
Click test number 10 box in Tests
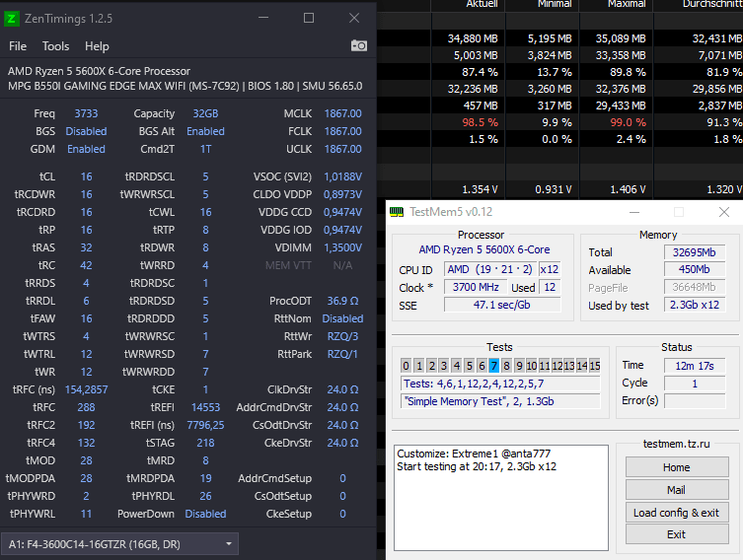point(532,366)
